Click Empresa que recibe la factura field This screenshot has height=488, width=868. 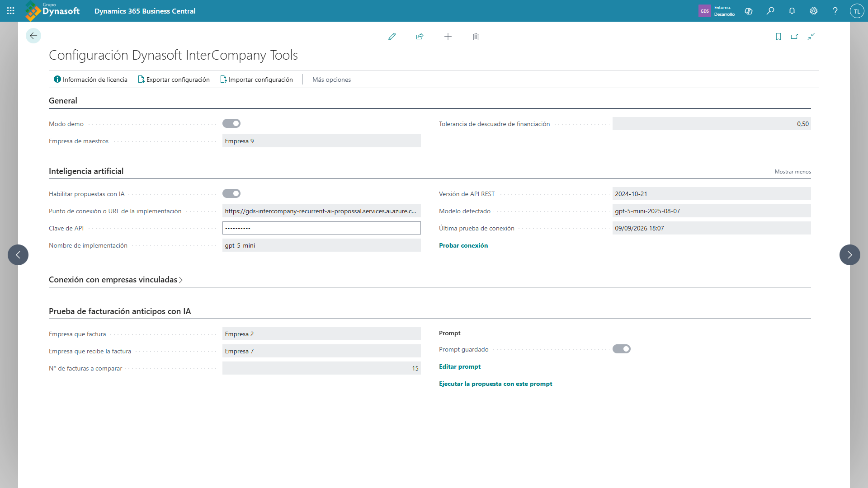[x=321, y=351]
